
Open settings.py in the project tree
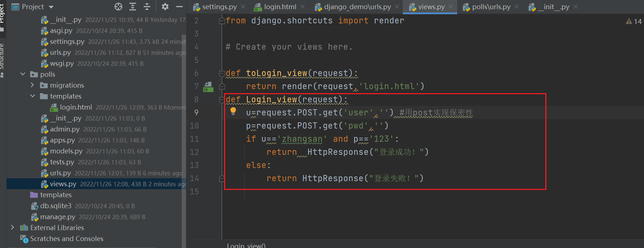pos(67,42)
